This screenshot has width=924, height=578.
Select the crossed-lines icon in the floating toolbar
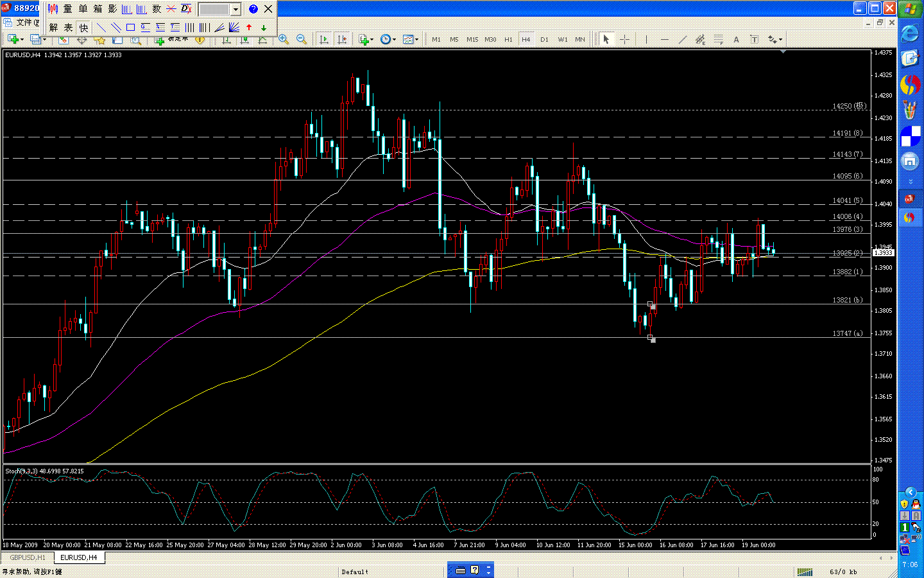171,9
